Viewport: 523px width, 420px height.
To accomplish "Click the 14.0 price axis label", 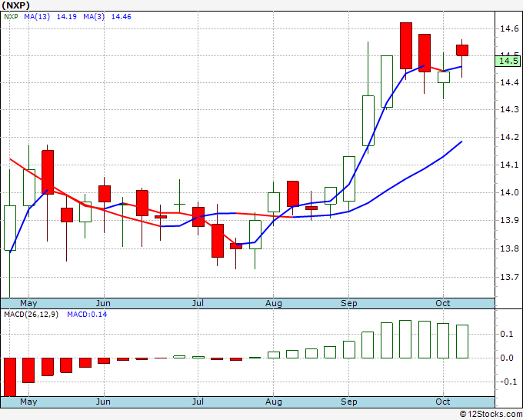I will 509,192.
